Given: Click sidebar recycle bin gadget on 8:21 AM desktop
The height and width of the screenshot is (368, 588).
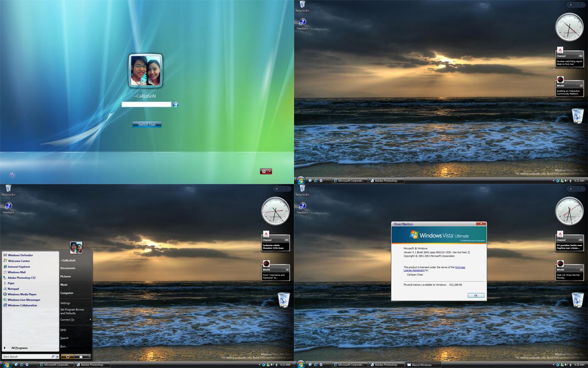Looking at the screenshot, I should 578,115.
